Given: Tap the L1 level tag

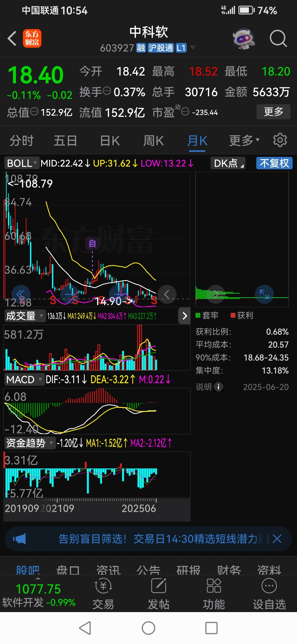Looking at the screenshot, I should (181, 48).
